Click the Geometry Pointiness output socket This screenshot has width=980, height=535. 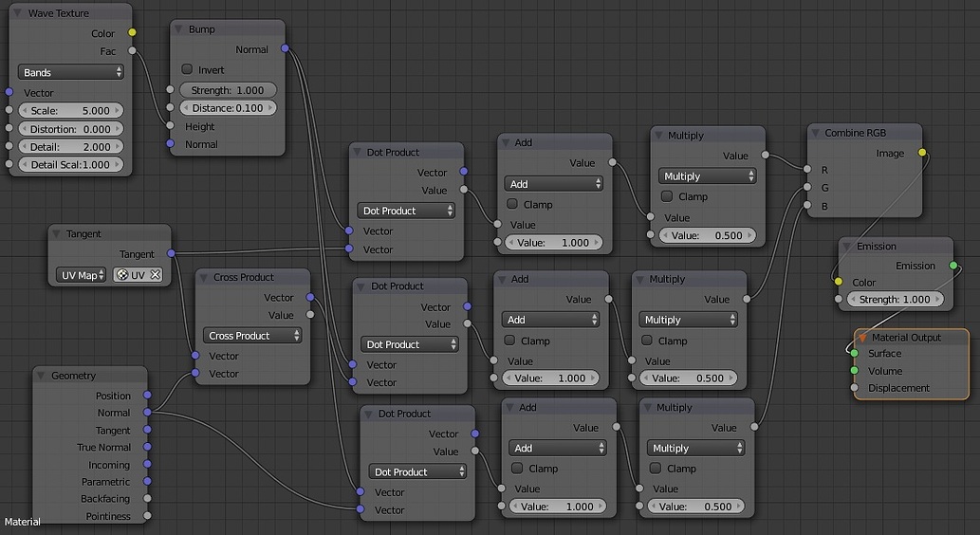(x=147, y=516)
